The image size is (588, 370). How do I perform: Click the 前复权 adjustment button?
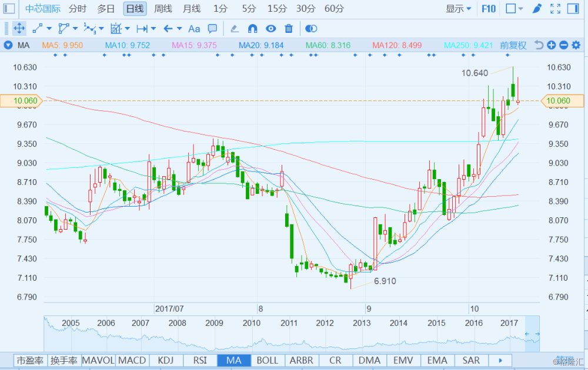pyautogui.click(x=513, y=45)
